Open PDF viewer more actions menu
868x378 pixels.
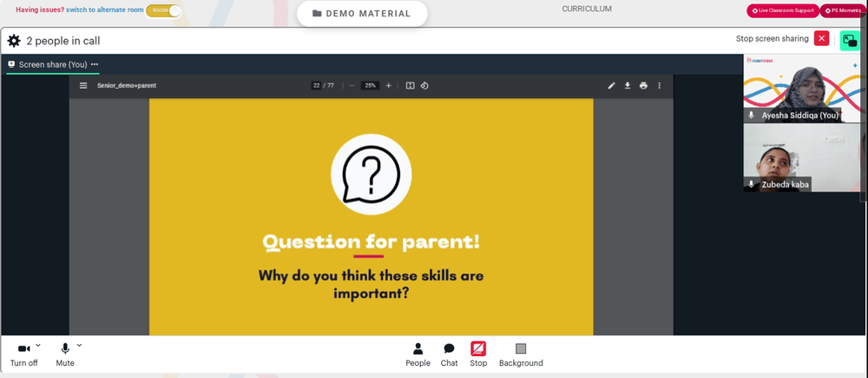660,85
